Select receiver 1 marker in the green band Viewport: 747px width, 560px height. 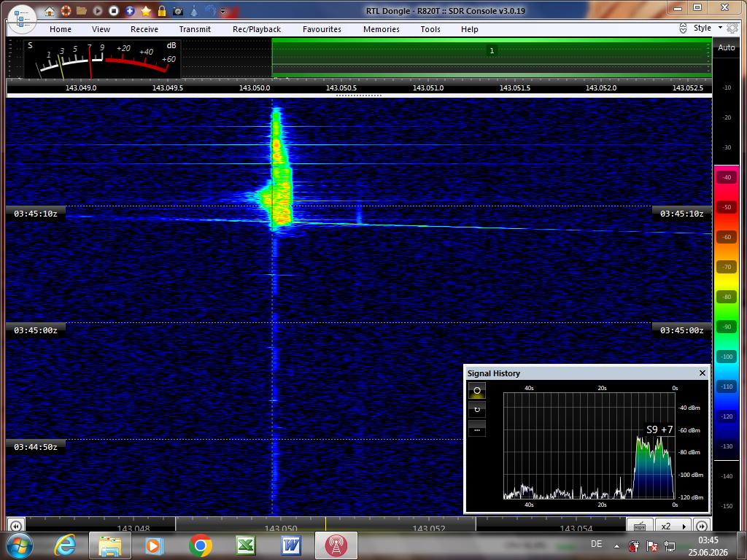pos(492,50)
